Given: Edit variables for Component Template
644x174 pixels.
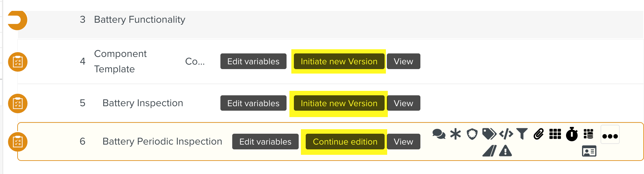Looking at the screenshot, I should coord(253,61).
